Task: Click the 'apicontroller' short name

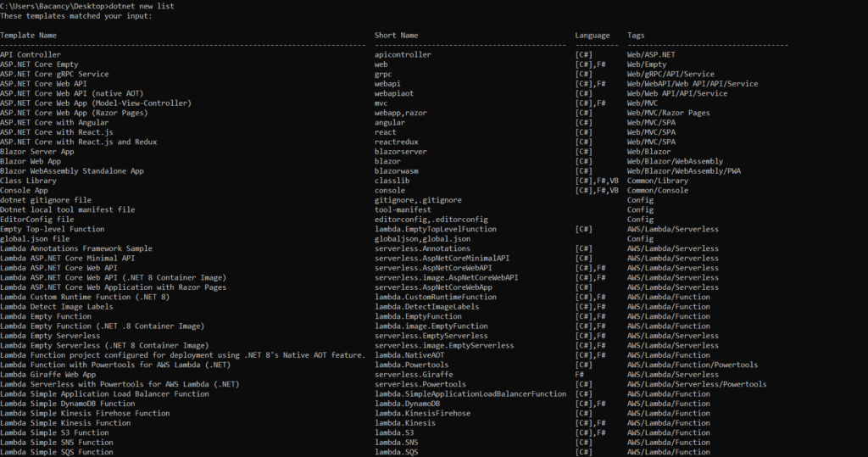Action: click(x=403, y=54)
